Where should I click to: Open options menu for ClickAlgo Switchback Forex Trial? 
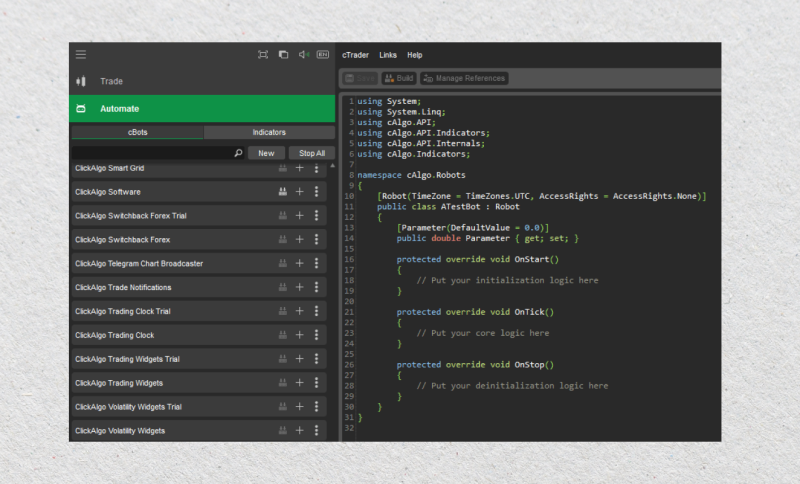(x=316, y=216)
